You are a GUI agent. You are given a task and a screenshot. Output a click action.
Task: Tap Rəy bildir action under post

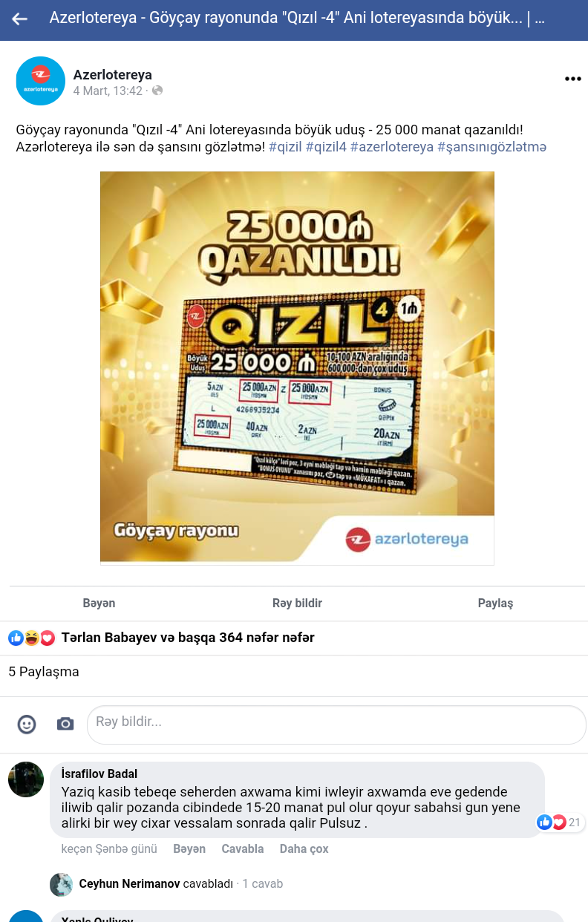[x=297, y=604]
